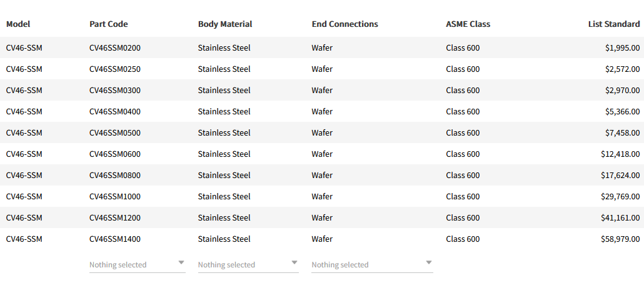Select part code CV46SSM0400
This screenshot has height=283, width=644.
tap(115, 112)
